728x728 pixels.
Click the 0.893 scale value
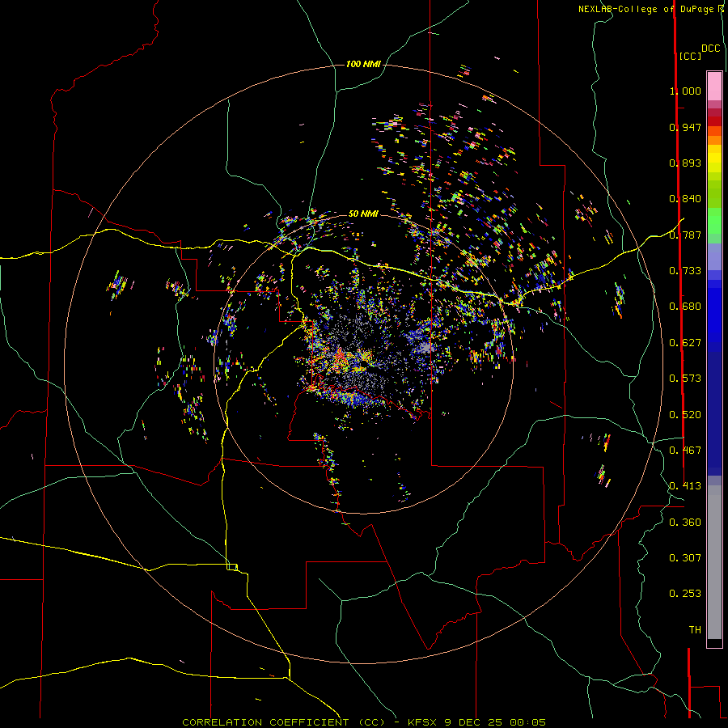(x=685, y=163)
